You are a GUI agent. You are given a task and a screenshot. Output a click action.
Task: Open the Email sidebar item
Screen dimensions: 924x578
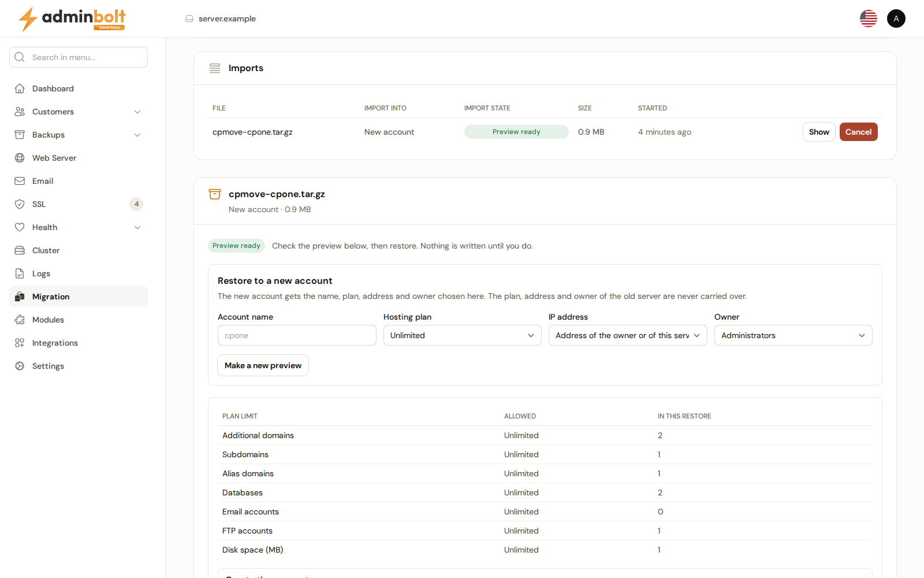79,181
